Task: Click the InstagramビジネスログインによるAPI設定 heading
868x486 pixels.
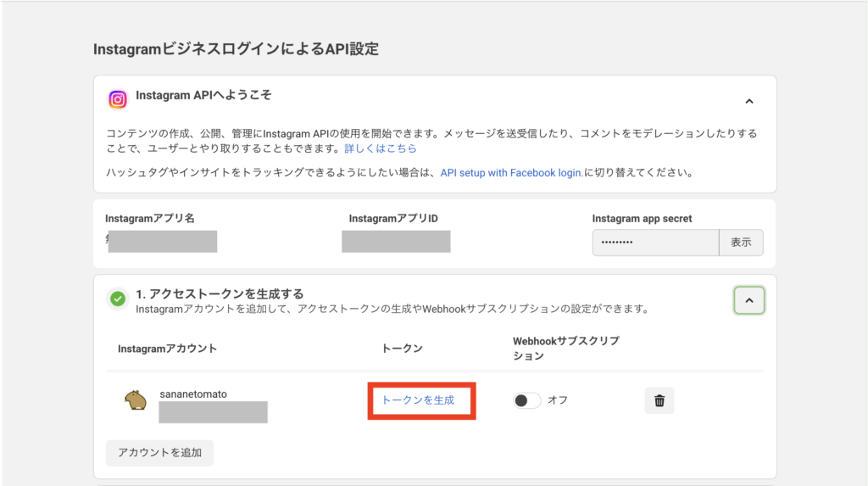Action: point(236,48)
